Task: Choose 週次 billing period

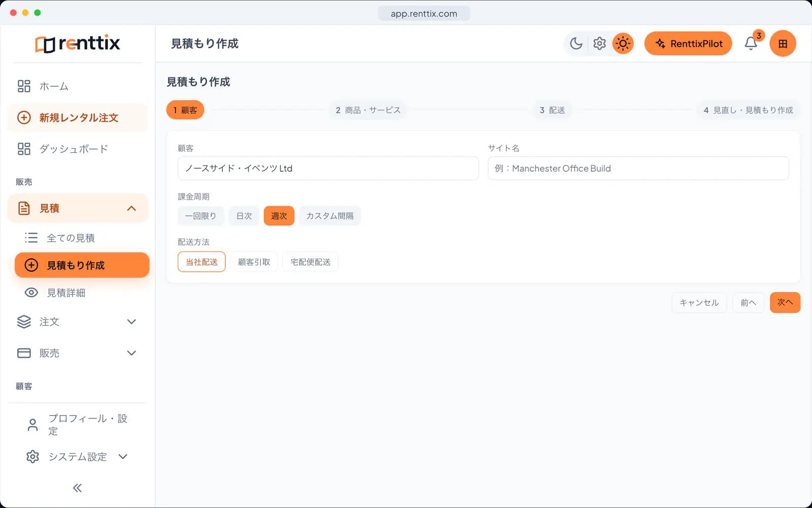Action: click(x=279, y=216)
